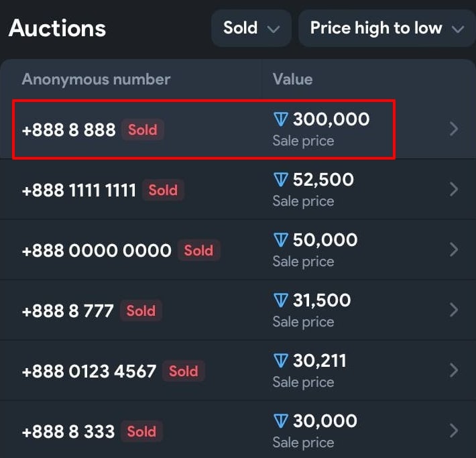This screenshot has height=458, width=476.
Task: Open the Sold filter dropdown
Action: (251, 28)
